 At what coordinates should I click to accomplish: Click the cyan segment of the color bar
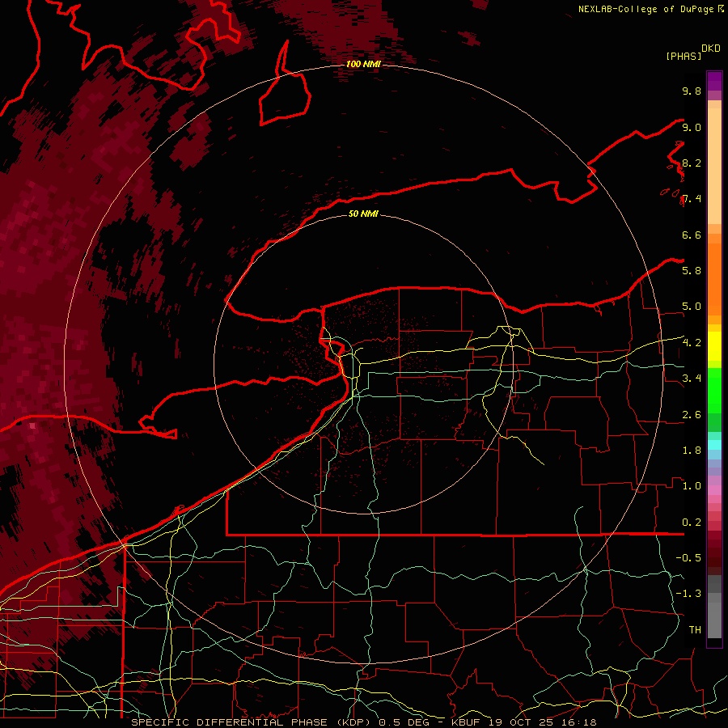coord(714,445)
